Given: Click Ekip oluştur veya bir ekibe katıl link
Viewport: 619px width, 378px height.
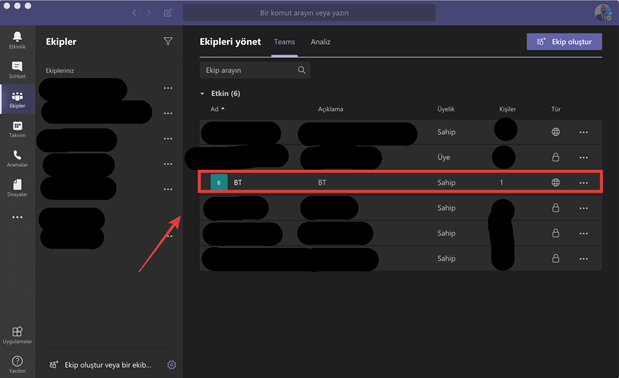Looking at the screenshot, I should coord(101,365).
